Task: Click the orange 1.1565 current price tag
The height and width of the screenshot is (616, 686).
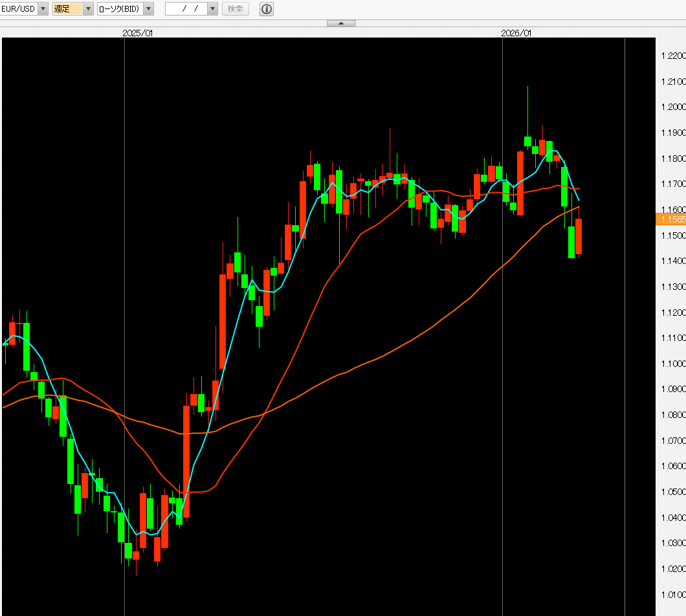Action: tap(670, 219)
